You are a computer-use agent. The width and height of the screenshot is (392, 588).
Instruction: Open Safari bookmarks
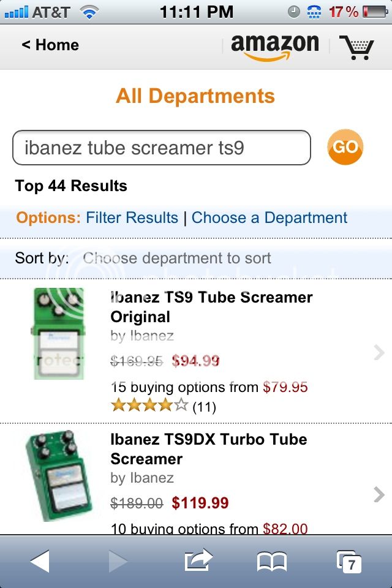[272, 561]
